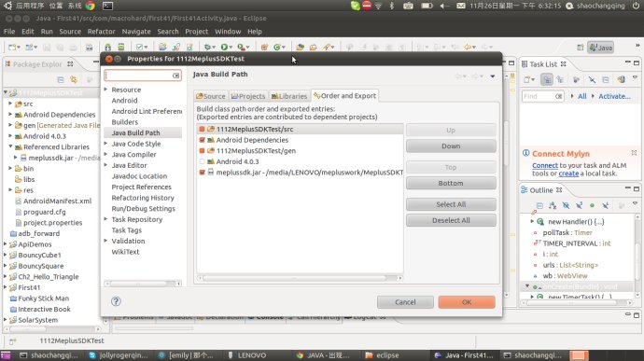Open the help question mark icon
Viewport: 644px width, 361px height.
click(x=116, y=301)
